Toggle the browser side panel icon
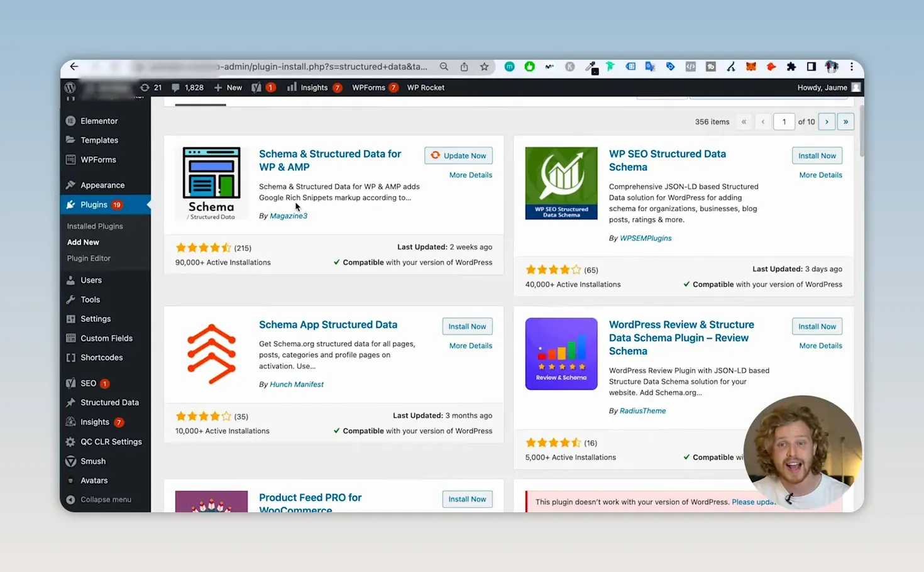The image size is (924, 572). pos(811,67)
